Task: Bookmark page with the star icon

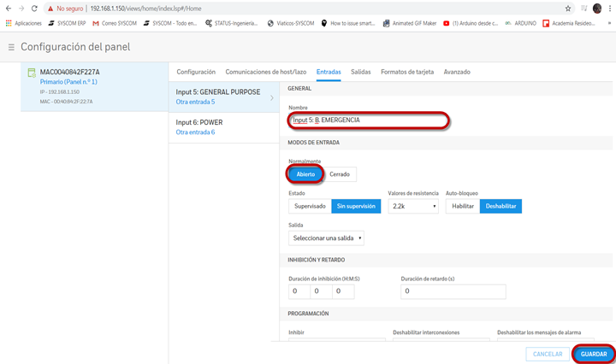Action: click(568, 9)
